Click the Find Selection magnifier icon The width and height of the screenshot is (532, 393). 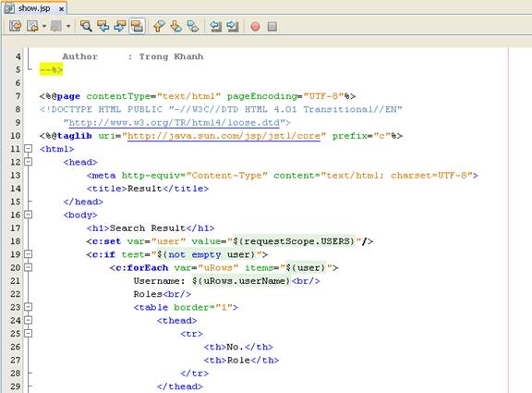[x=86, y=26]
